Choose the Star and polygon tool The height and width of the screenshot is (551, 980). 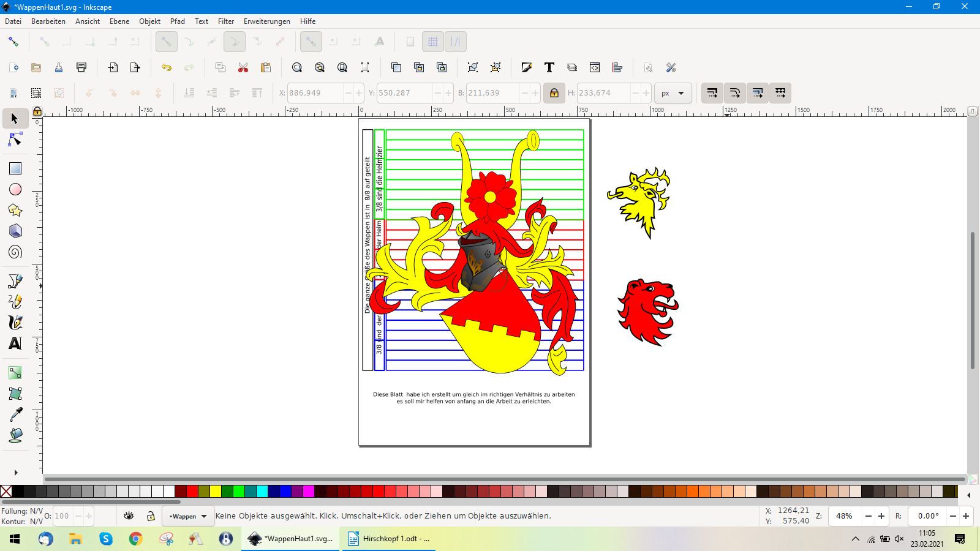click(x=15, y=211)
